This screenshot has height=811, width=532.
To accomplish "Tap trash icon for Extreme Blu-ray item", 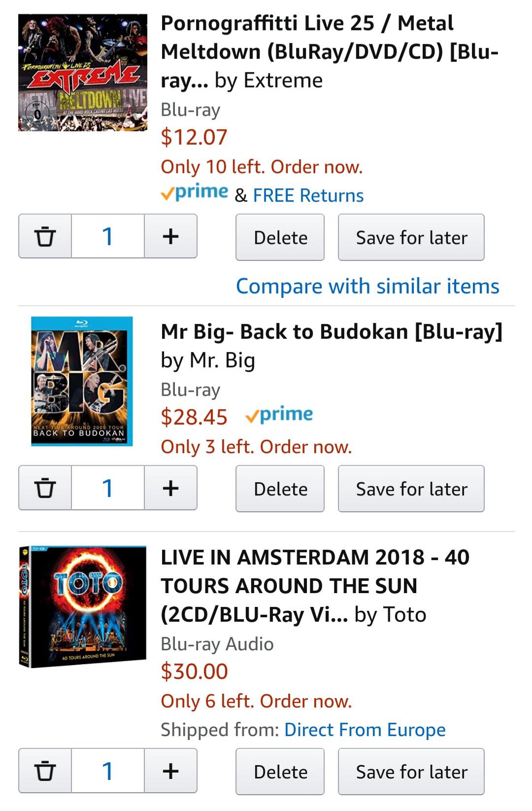I will pyautogui.click(x=45, y=236).
